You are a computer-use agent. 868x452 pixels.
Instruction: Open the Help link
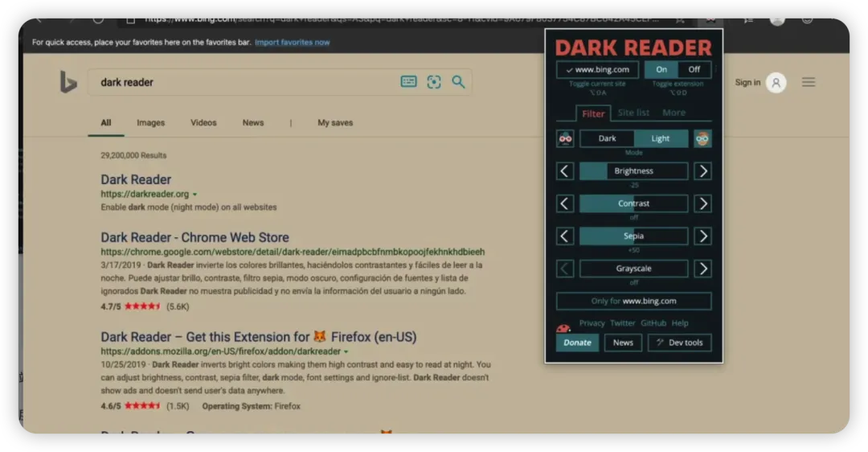[x=680, y=323]
